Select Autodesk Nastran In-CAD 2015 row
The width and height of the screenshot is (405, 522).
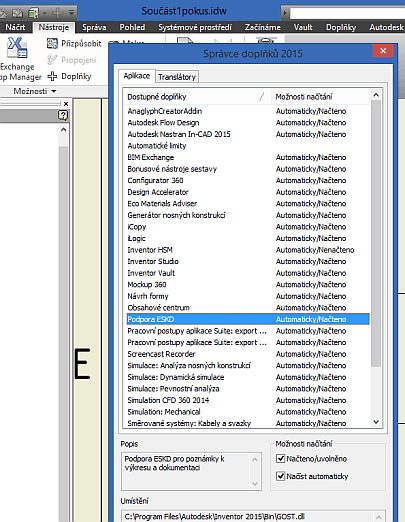[247, 134]
